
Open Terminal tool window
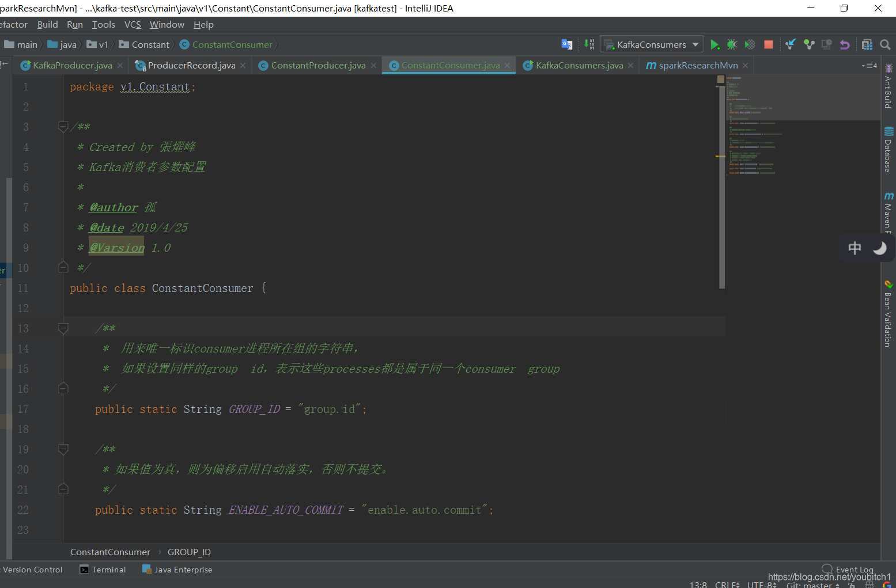click(103, 570)
